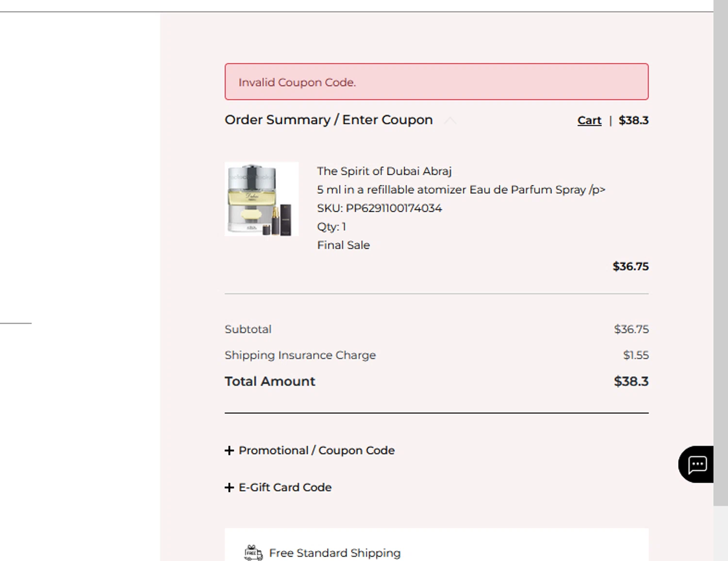Click the Order Summary / Enter Coupon heading

pyautogui.click(x=329, y=120)
